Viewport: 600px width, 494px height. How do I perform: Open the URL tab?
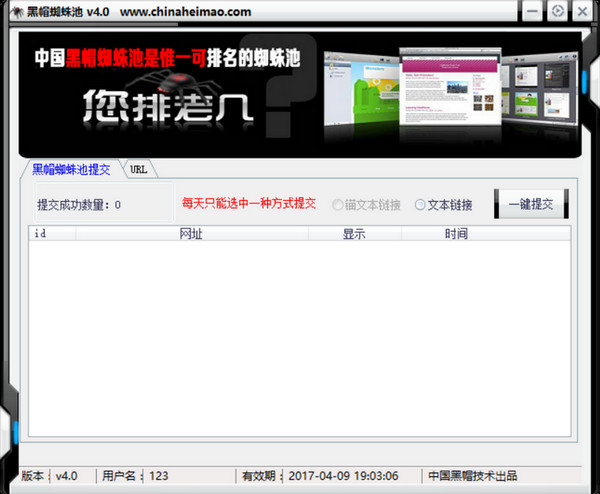[x=139, y=169]
